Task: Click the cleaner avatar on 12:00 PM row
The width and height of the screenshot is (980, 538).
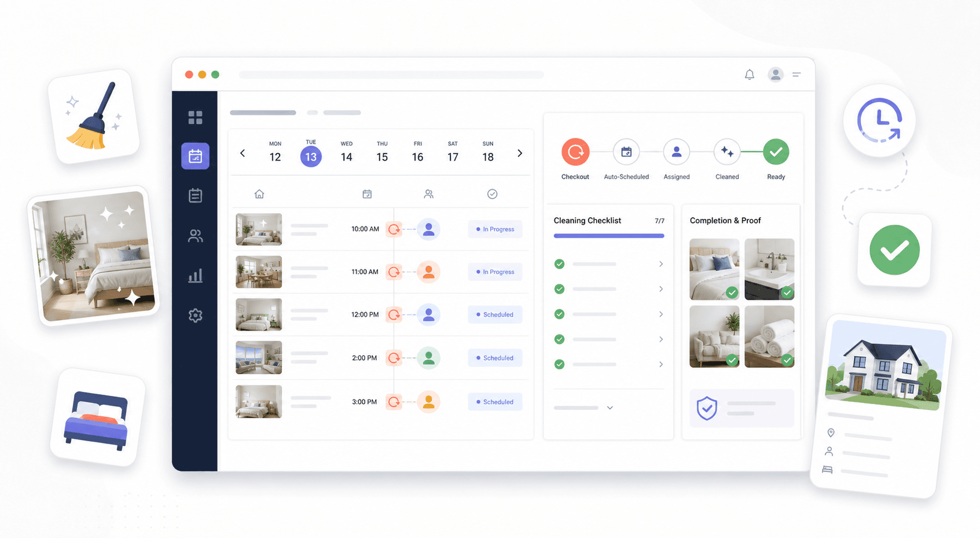Action: pos(428,314)
